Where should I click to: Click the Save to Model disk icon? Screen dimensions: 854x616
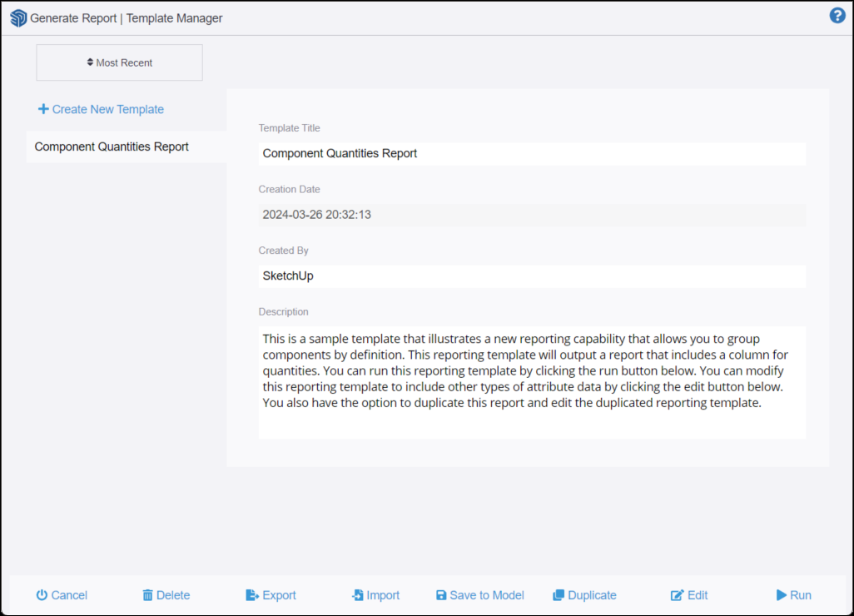[439, 595]
